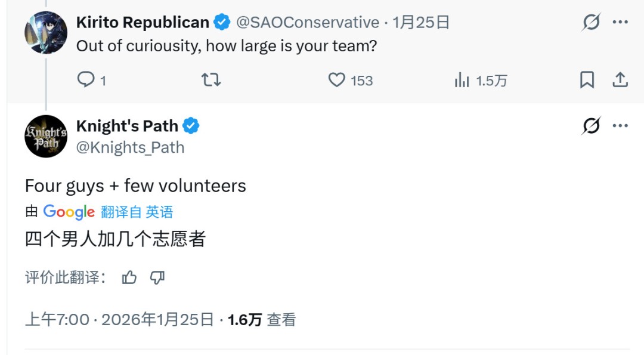
Task: Open Kirito Republican profile avatar
Action: 46,33
